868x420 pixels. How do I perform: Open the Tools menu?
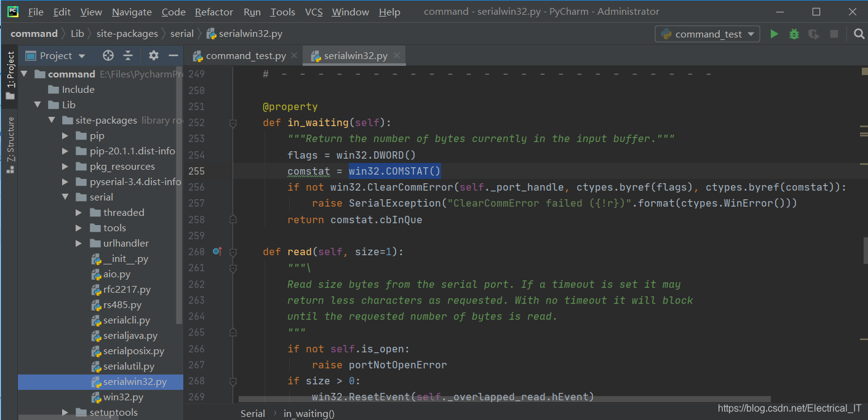tap(283, 12)
